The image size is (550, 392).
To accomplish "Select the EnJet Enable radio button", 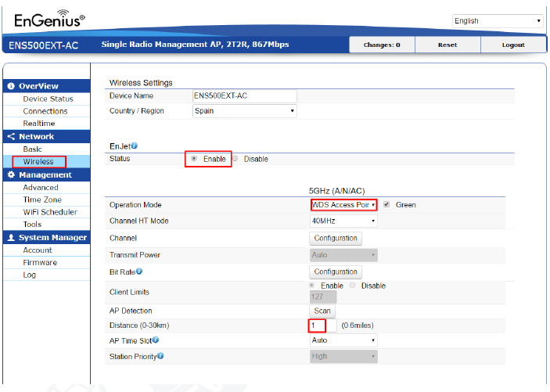I will [194, 159].
